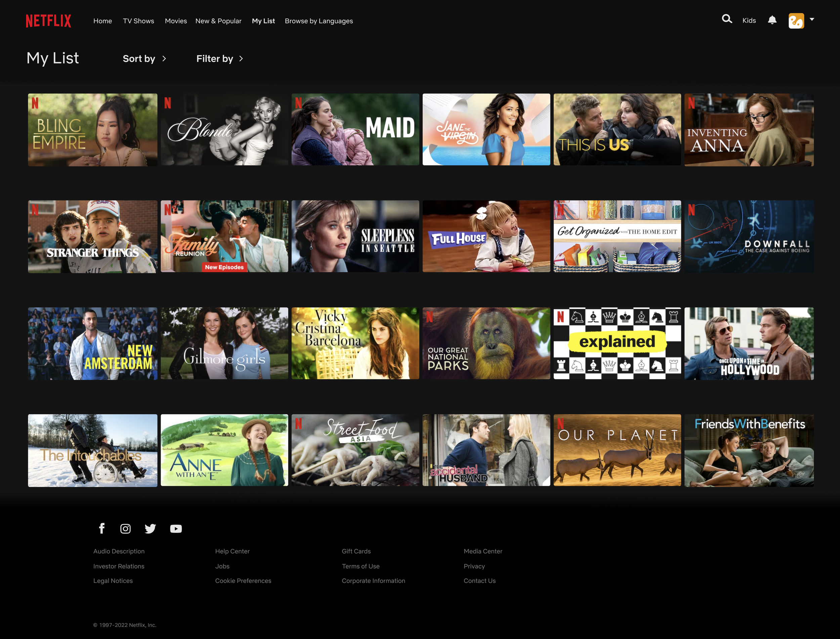840x639 pixels.
Task: Expand the Filter by option
Action: (x=220, y=58)
